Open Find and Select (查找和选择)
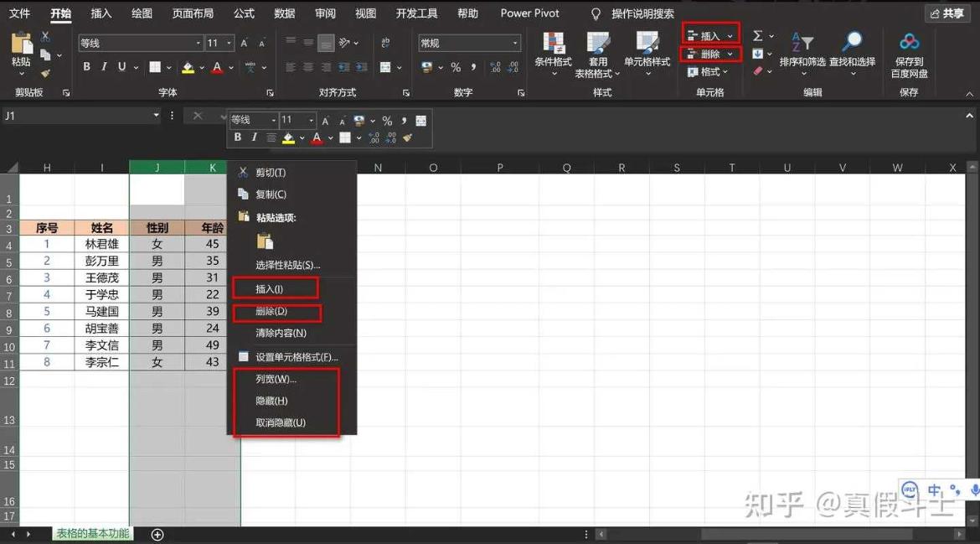The width and height of the screenshot is (980, 544). [x=852, y=53]
